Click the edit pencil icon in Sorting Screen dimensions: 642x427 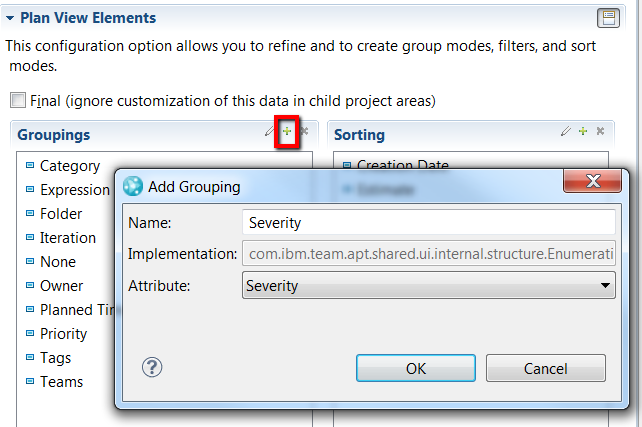tap(566, 131)
